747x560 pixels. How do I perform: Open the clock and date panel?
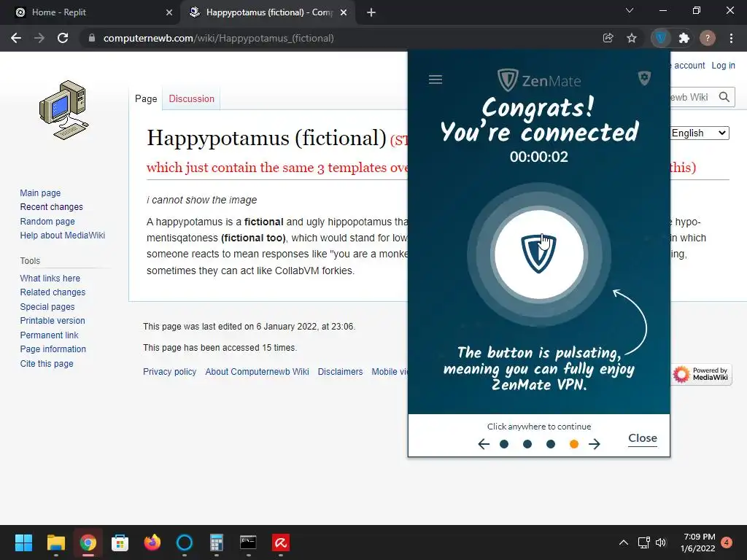coord(699,542)
